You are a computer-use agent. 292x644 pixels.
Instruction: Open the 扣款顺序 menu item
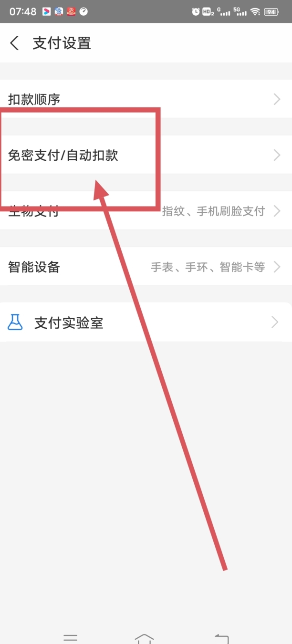[146, 99]
